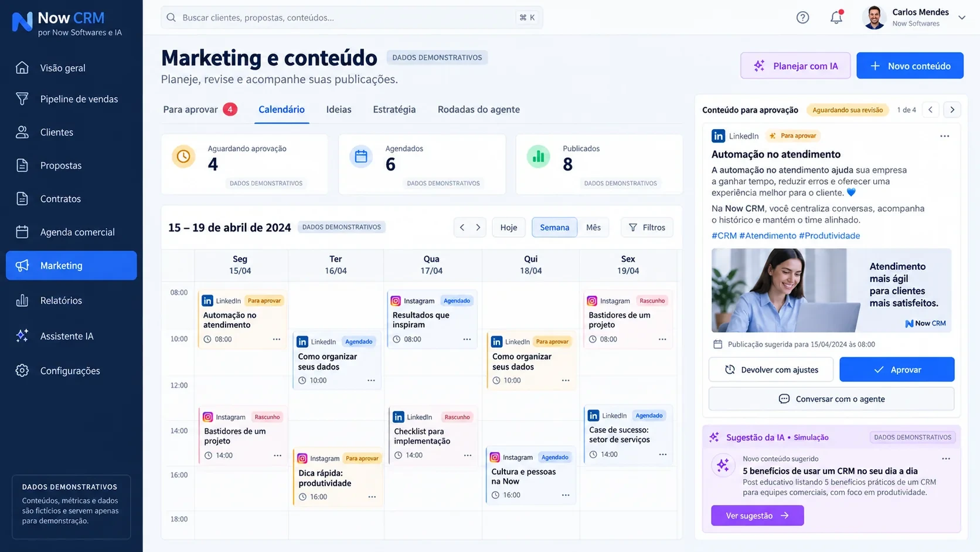Click the Planejar com IA button

point(795,66)
